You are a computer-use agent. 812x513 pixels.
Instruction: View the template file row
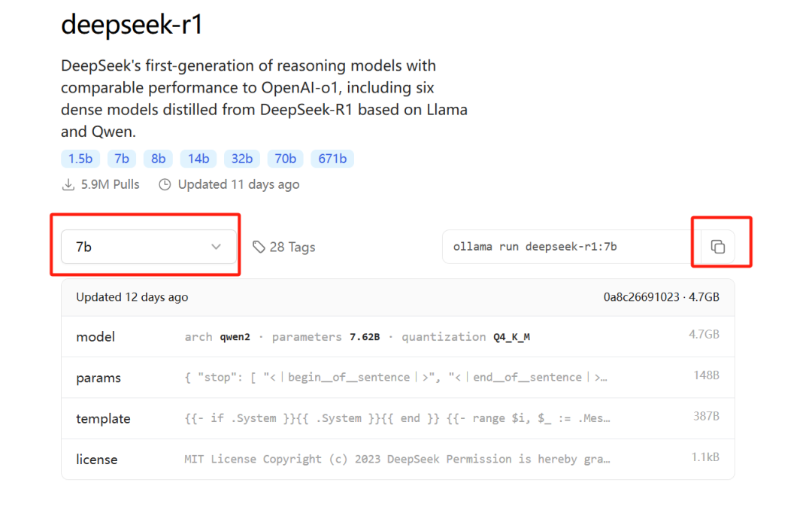tap(397, 418)
